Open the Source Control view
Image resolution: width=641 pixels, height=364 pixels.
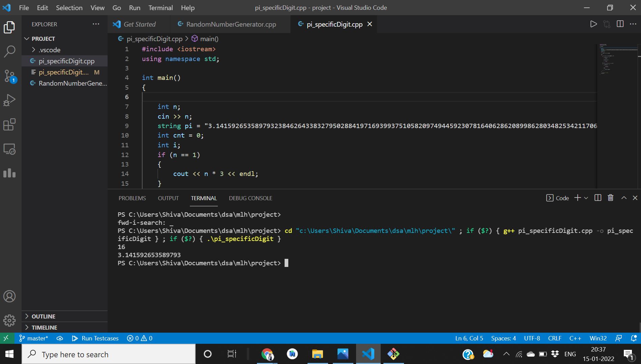pos(9,76)
